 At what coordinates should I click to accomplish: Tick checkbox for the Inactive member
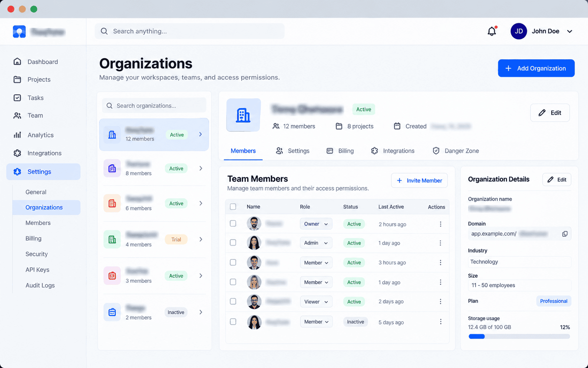(x=233, y=322)
